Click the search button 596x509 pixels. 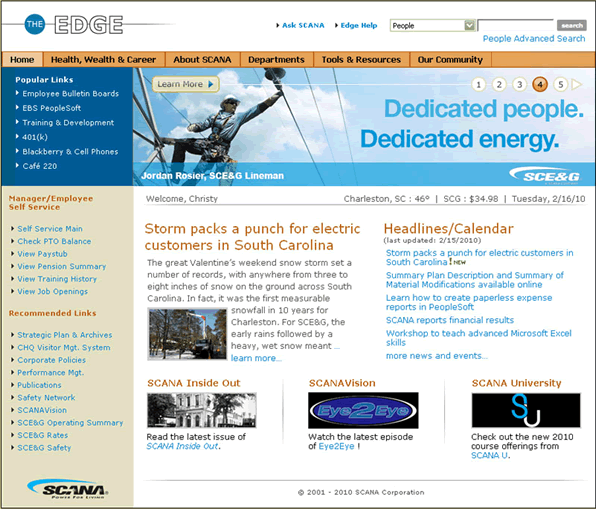[572, 25]
